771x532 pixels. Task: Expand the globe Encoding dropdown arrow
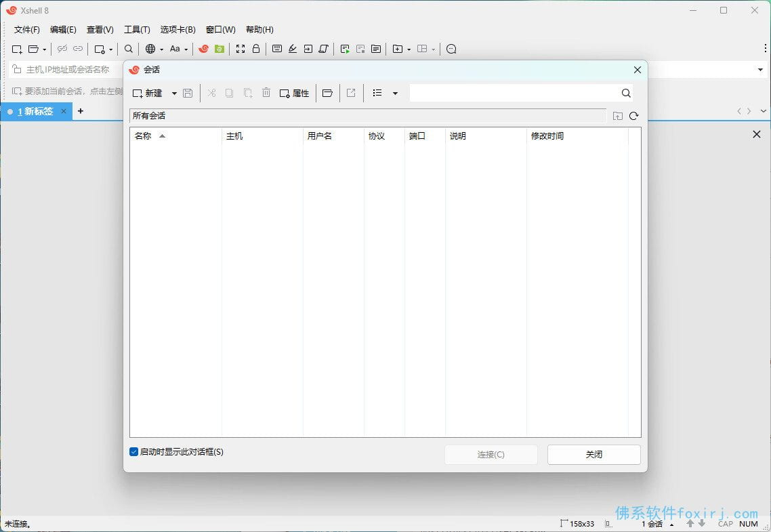[161, 49]
